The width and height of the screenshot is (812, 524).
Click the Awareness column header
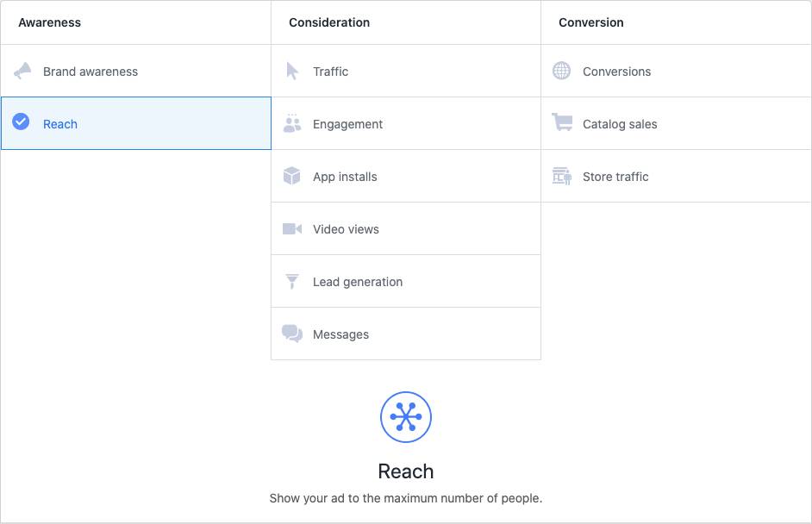click(49, 22)
